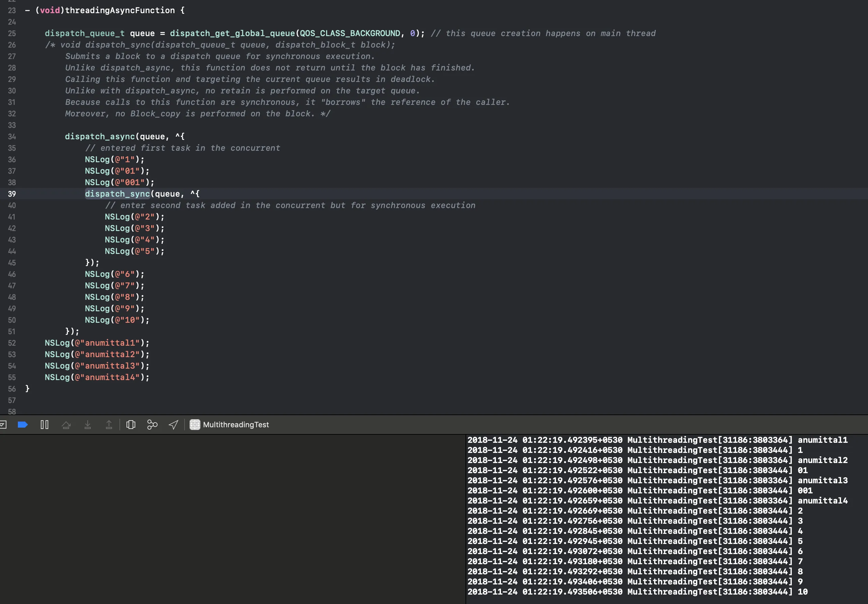Click NSLog(@"anumittal1") line
Screen dimensions: 868x604
coord(97,343)
